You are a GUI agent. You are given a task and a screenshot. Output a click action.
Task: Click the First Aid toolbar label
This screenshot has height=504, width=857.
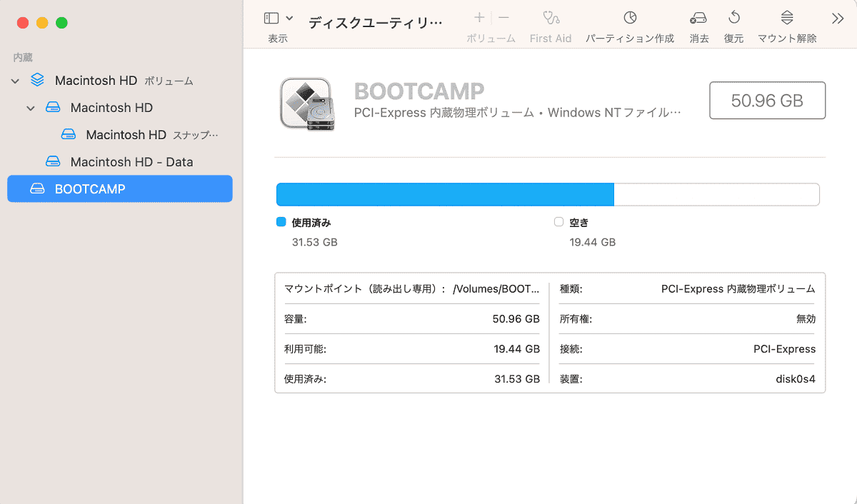click(551, 39)
